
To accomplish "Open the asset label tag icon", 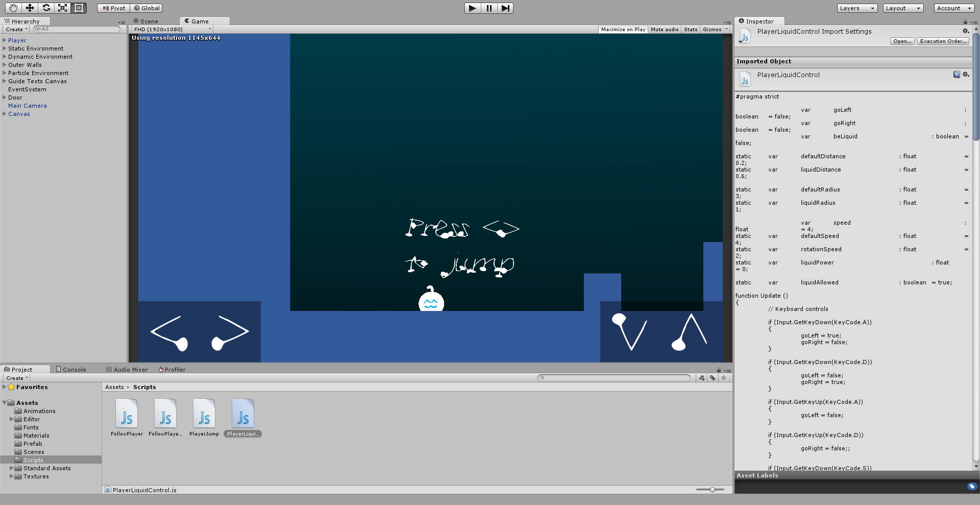I will click(972, 487).
